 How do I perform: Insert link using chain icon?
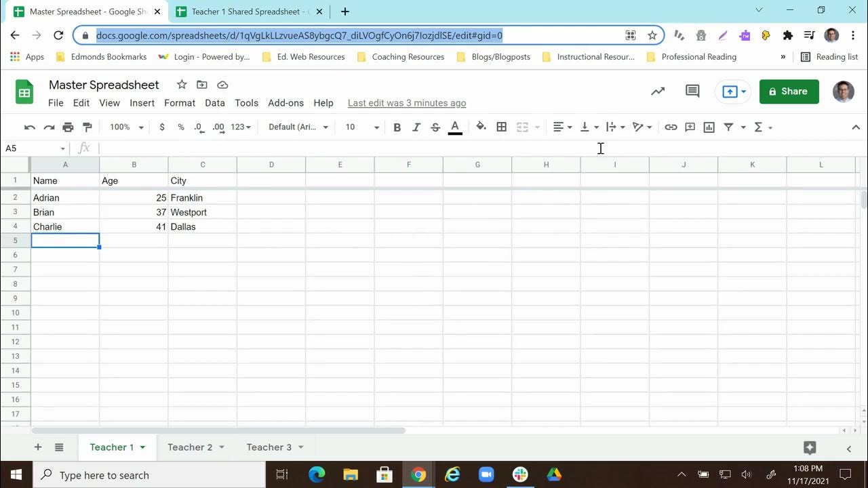pyautogui.click(x=671, y=127)
